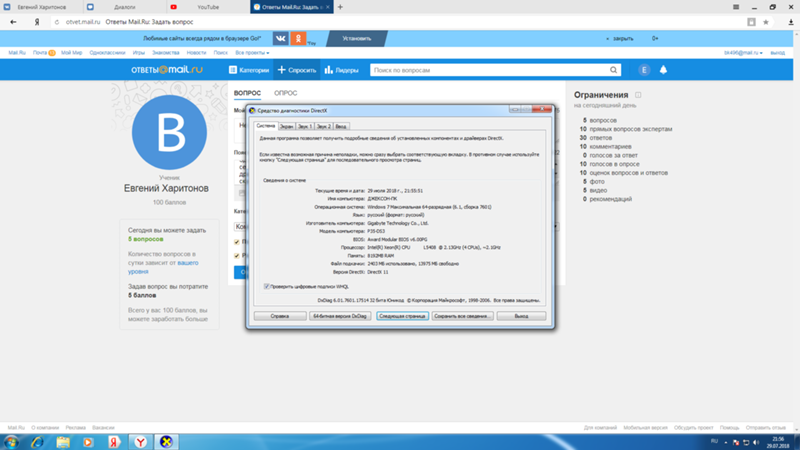Screen dimensions: 800x450
Task: Click Сохранить все сведения button
Action: click(x=462, y=316)
